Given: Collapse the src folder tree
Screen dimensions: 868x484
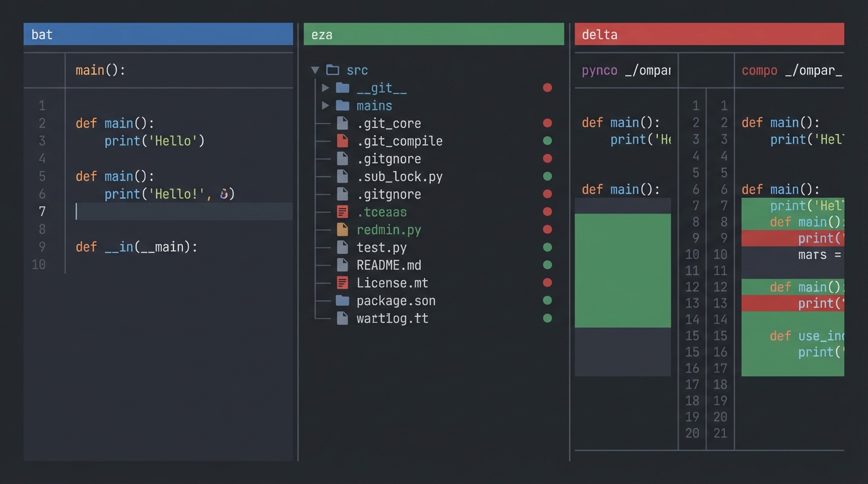Looking at the screenshot, I should point(315,70).
